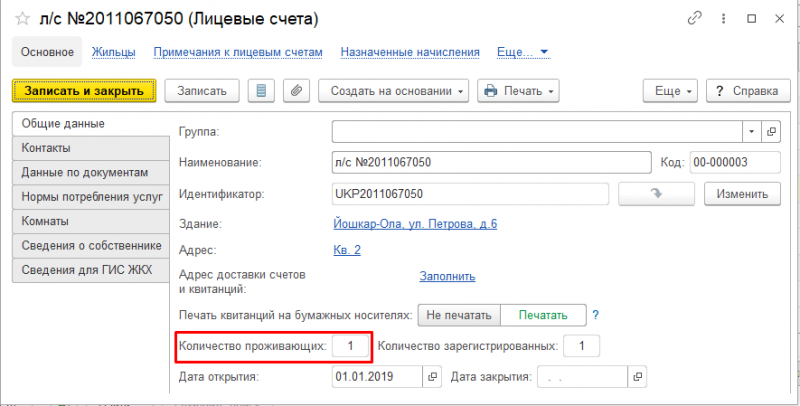
Task: Expand the Печать dropdown menu
Action: pyautogui.click(x=518, y=91)
